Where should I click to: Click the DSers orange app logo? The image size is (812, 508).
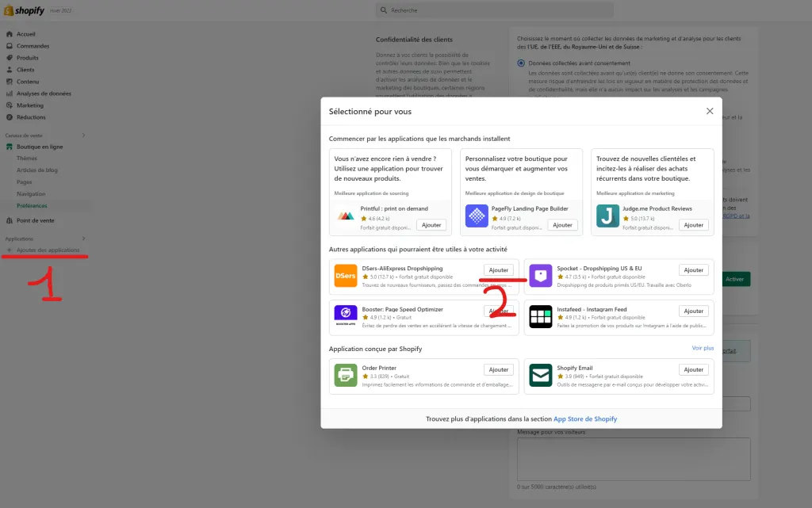(346, 276)
